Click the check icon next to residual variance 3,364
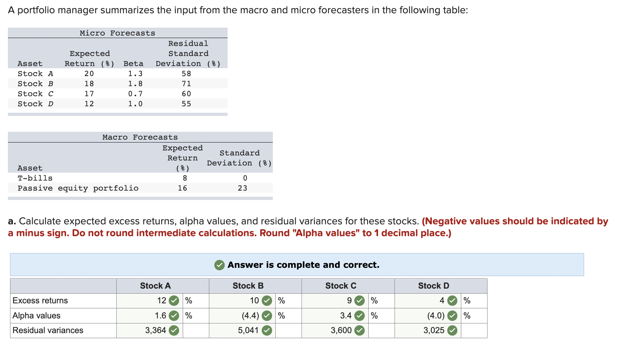The image size is (639, 364). pos(174,330)
